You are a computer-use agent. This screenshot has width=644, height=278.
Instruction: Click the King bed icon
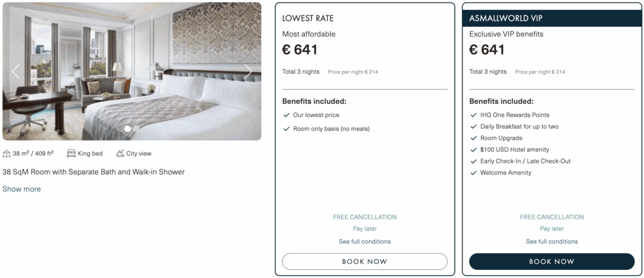[71, 154]
